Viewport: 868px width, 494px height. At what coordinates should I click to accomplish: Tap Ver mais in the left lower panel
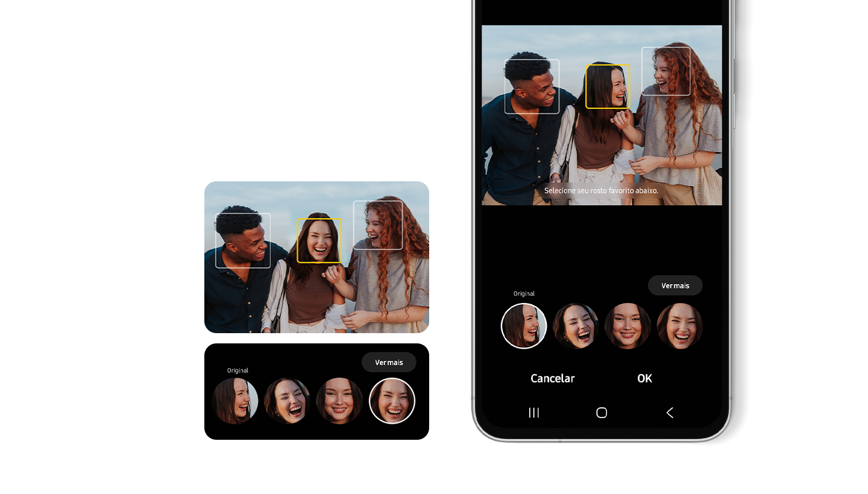tap(389, 362)
